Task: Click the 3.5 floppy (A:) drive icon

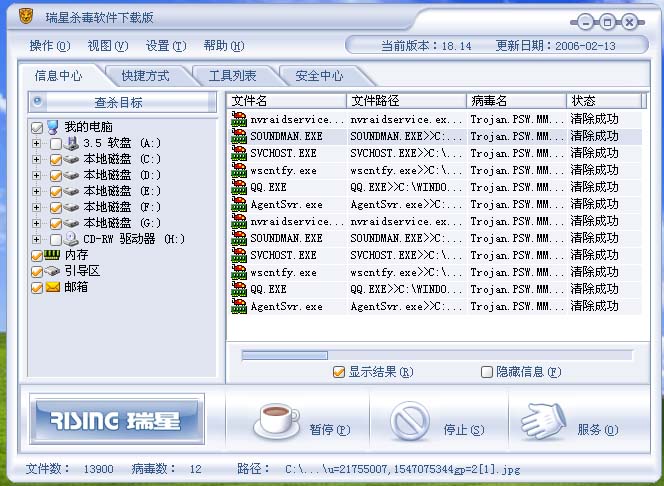Action: coord(71,144)
